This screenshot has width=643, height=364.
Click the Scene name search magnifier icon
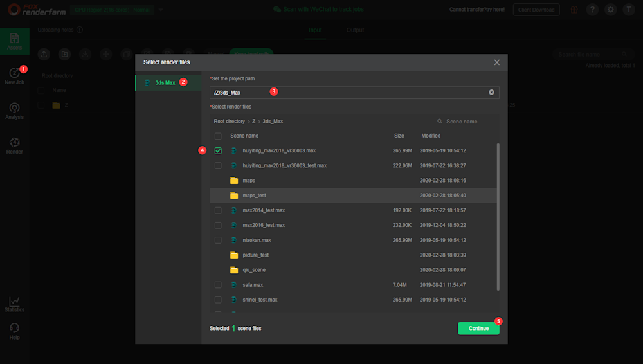(x=440, y=122)
